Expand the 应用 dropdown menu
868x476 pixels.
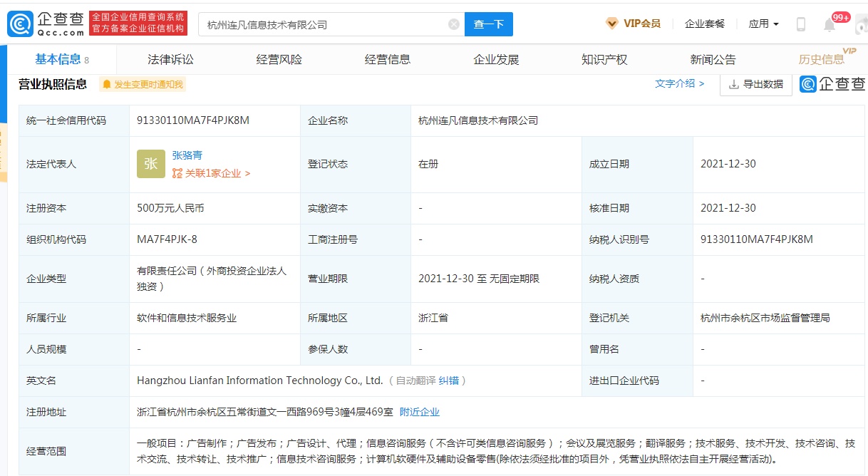764,24
